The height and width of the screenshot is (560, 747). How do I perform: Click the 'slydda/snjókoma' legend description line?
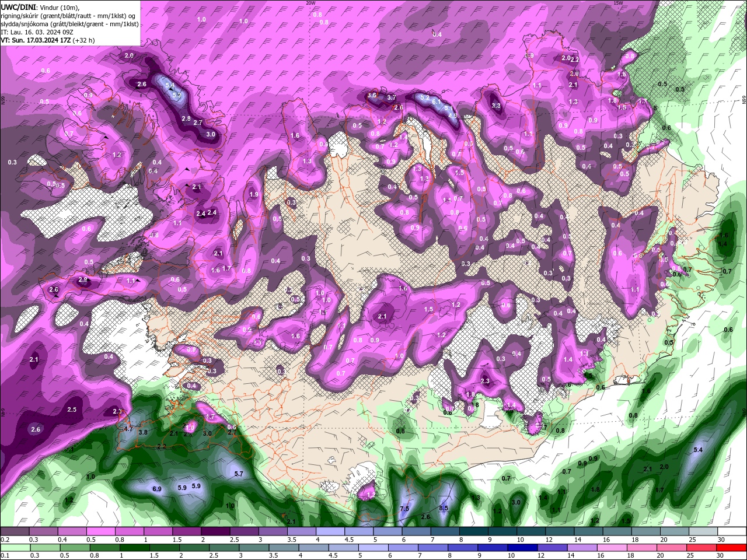coord(70,24)
